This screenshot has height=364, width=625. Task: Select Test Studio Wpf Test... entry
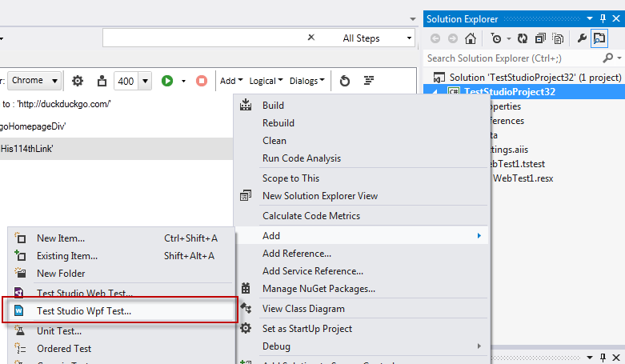click(121, 310)
